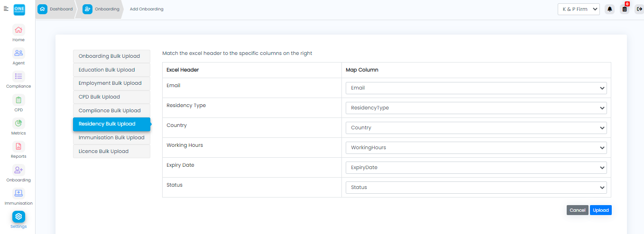Switch to Education Bulk Upload tab

(111, 70)
